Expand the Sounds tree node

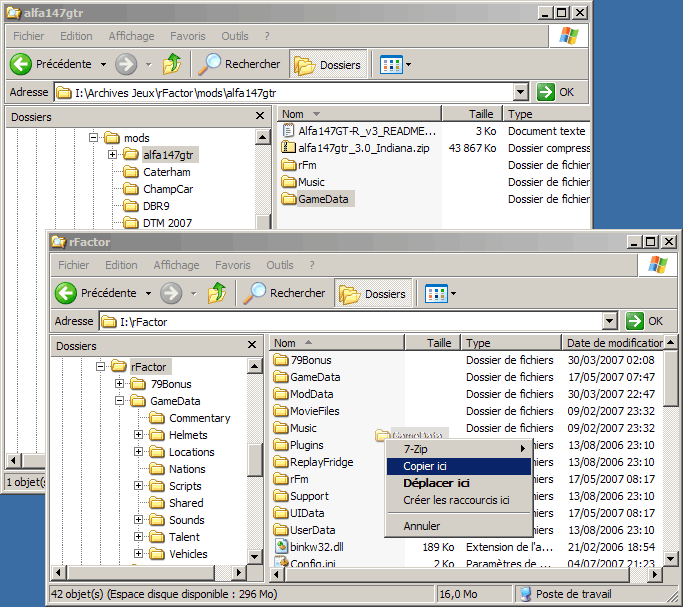(x=139, y=519)
